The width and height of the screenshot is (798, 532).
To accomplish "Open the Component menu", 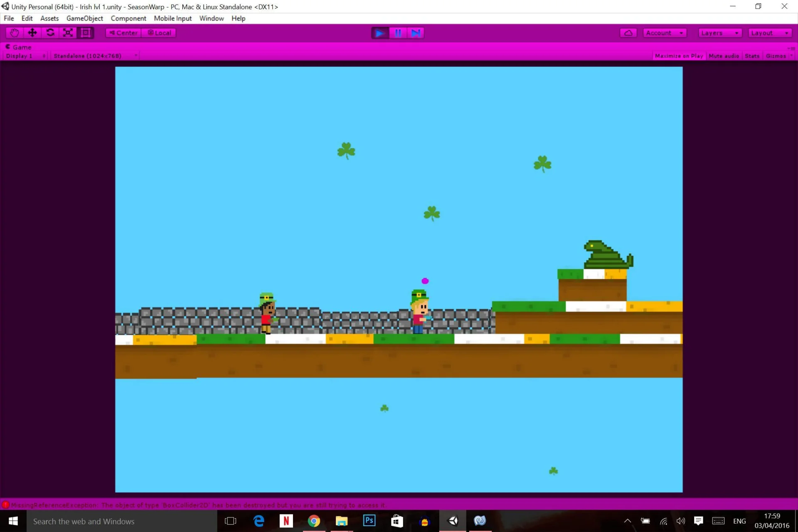I will [128, 18].
